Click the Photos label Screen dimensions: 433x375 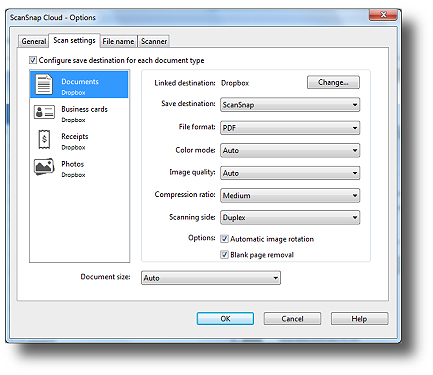tap(73, 164)
